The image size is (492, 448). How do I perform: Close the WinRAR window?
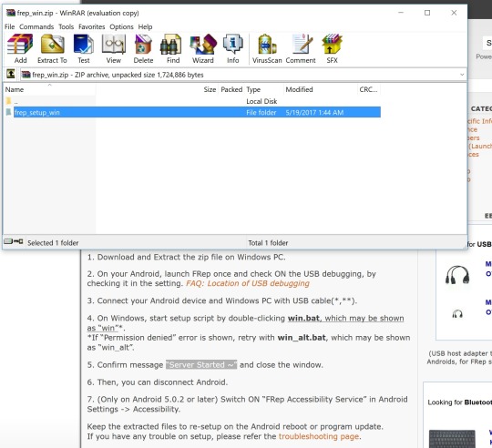click(x=454, y=13)
